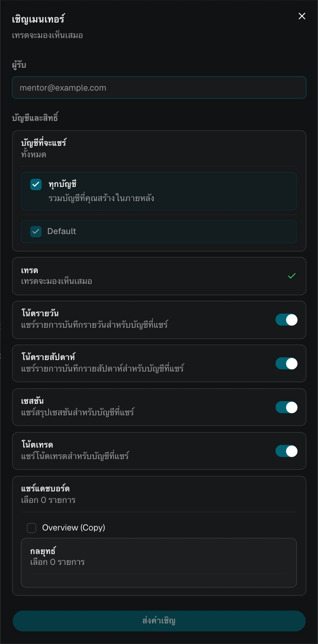Image resolution: width=318 pixels, height=644 pixels.
Task: Click the green checkmark in เทรด row
Action: coord(292,276)
